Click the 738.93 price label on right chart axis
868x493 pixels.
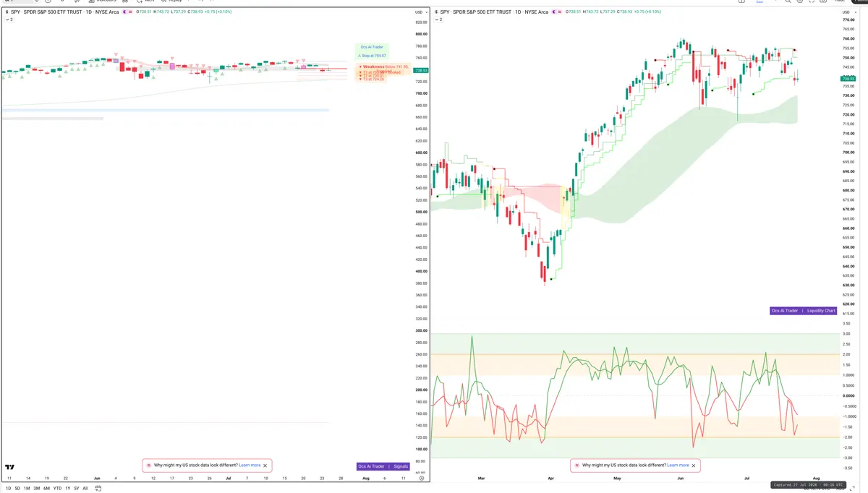click(848, 78)
